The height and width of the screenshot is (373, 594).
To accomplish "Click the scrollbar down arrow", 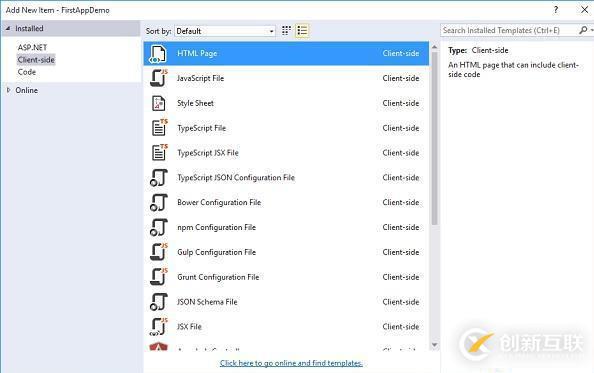I will 435,345.
